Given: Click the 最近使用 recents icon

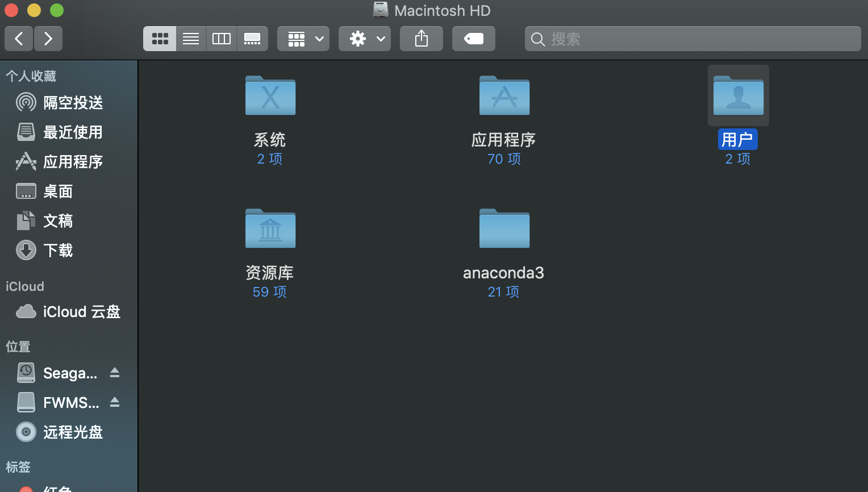Looking at the screenshot, I should pos(26,132).
